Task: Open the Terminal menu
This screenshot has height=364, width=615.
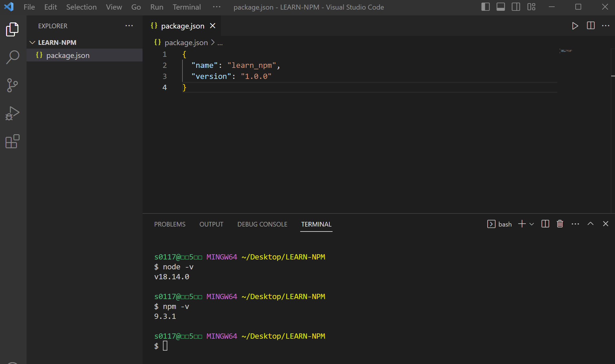Action: [187, 7]
